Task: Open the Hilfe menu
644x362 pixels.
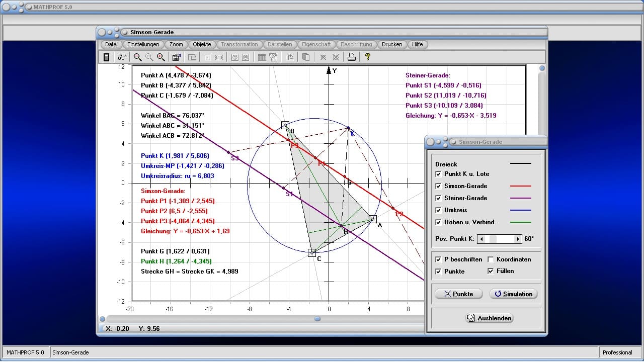Action: coord(418,44)
